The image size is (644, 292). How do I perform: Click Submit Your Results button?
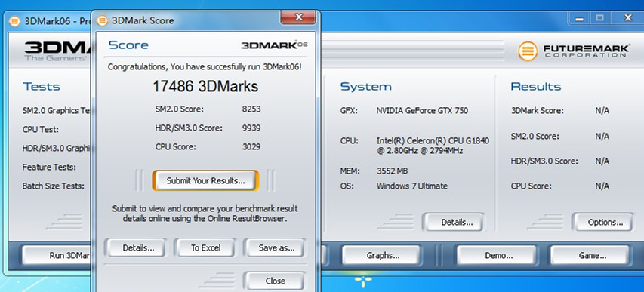point(205,180)
